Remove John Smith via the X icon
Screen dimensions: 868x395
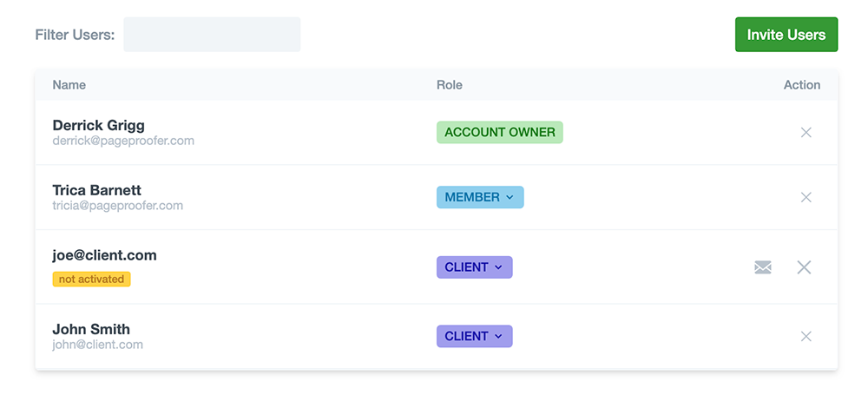tap(806, 336)
